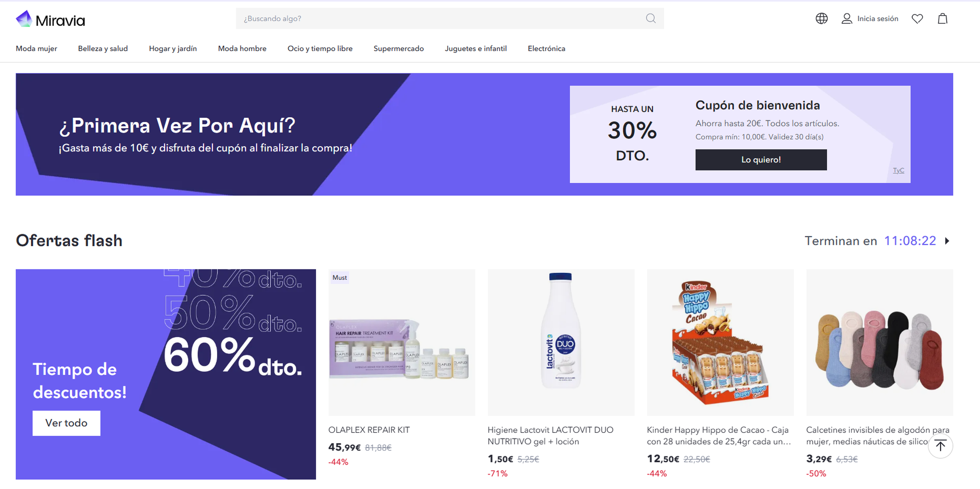
Task: Click the Ver todo button
Action: coord(66,423)
